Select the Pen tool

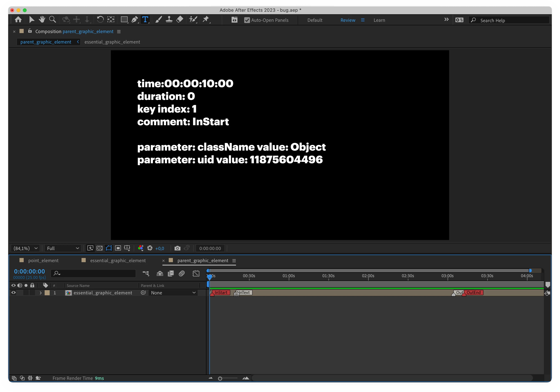(x=134, y=19)
